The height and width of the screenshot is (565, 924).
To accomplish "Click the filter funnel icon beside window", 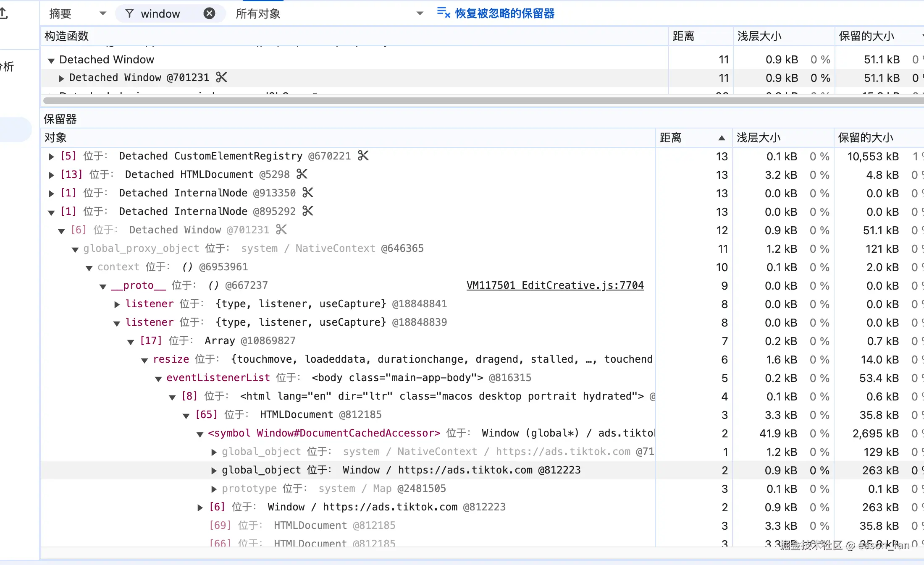I will 130,13.
